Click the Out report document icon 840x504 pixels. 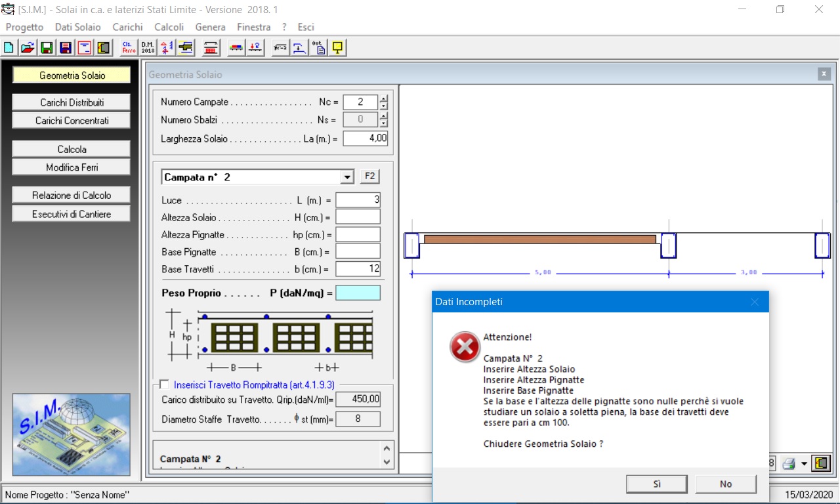tap(319, 47)
